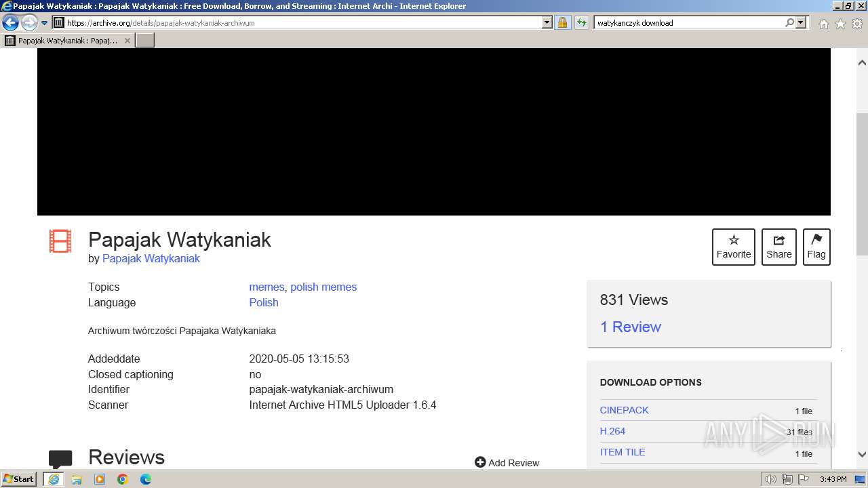Select the identifier 'papajak-watykaniak-archiwum' text

pos(321,389)
